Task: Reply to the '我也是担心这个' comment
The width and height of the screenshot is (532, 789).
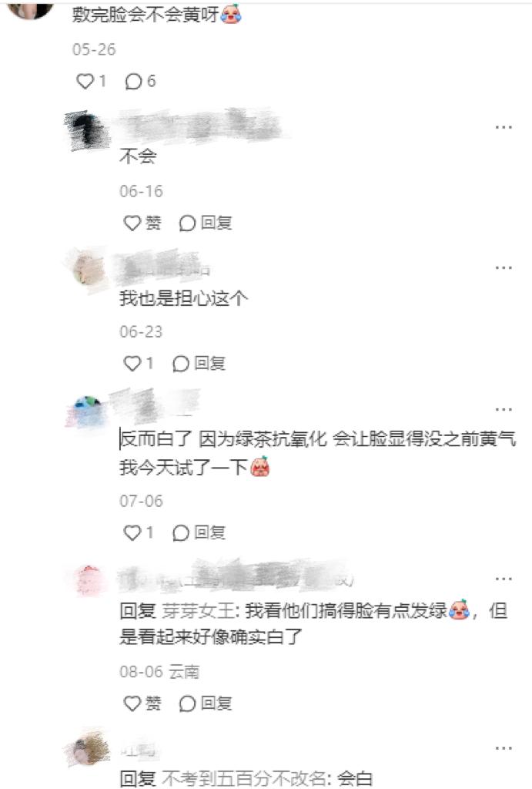Action: point(199,364)
